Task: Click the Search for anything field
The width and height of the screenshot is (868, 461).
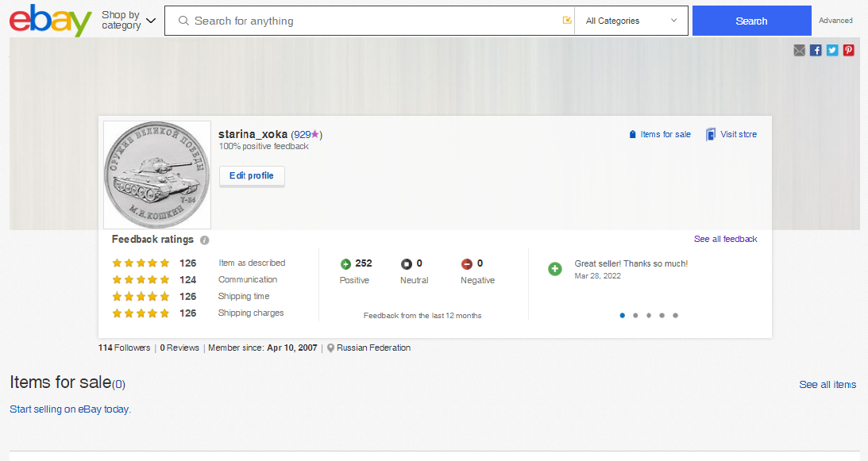Action: point(369,21)
